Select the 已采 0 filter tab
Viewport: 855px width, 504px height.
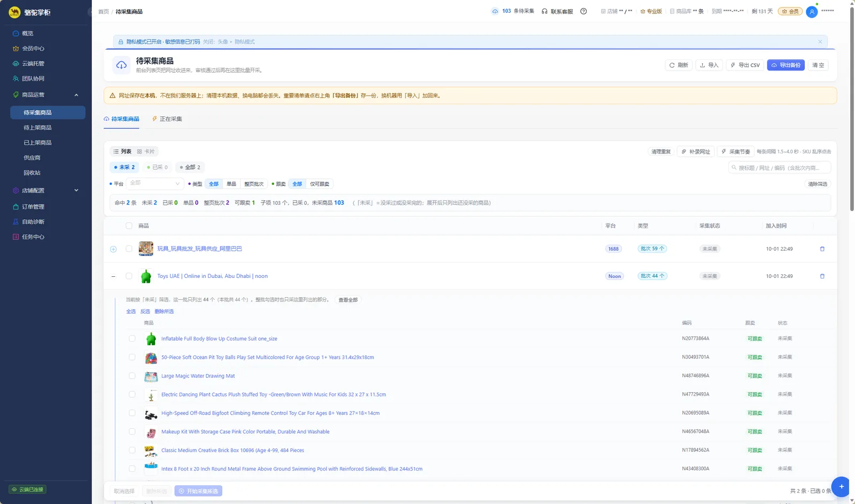coord(157,167)
